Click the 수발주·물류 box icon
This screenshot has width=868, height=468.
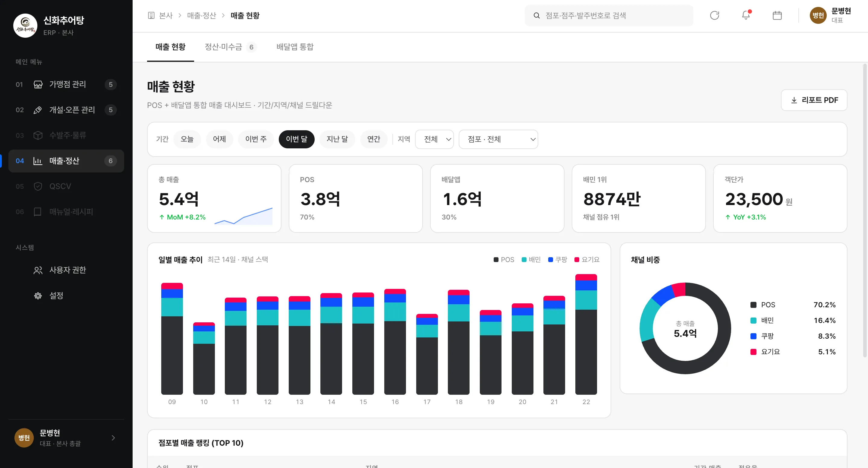tap(38, 135)
